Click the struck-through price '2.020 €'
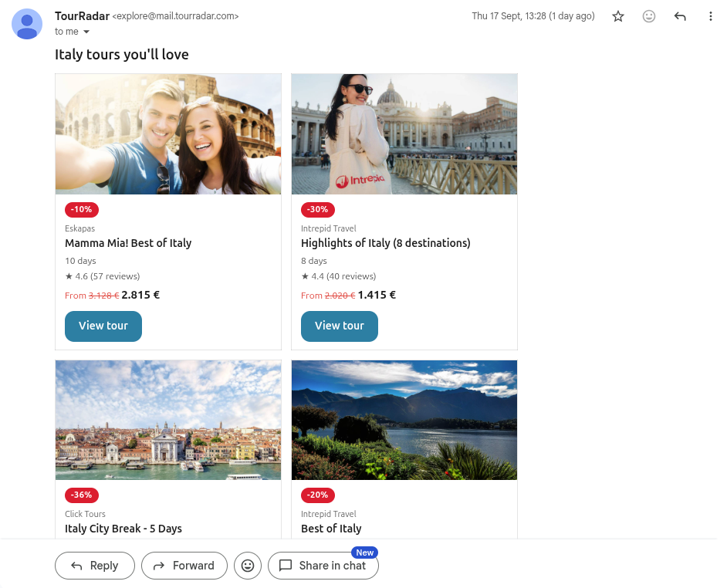Screen dimensions: 727x588 pos(340,296)
